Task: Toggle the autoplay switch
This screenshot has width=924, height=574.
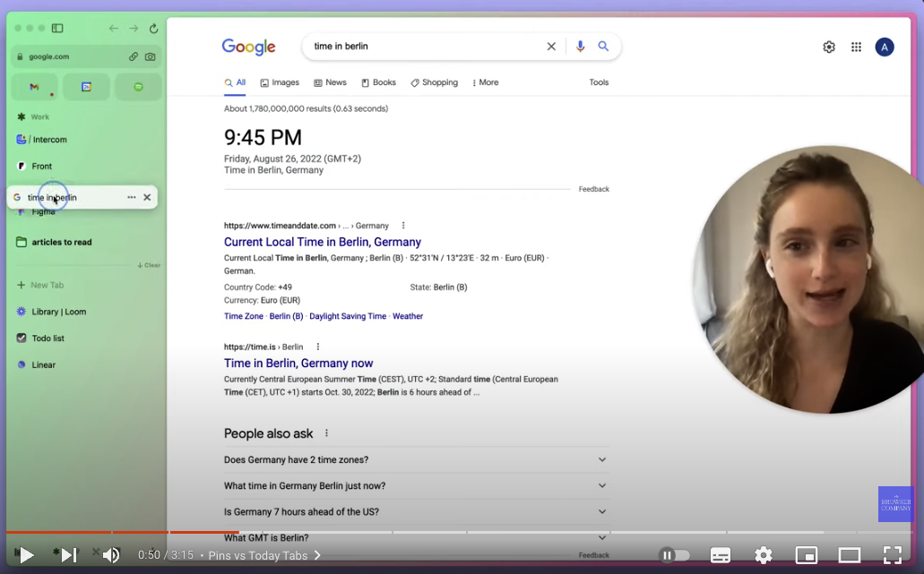Action: click(x=674, y=554)
